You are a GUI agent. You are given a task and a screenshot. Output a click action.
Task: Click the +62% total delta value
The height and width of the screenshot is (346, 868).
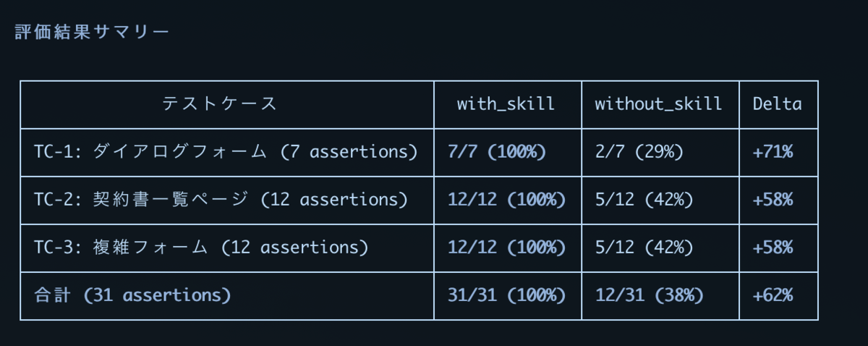click(x=773, y=295)
